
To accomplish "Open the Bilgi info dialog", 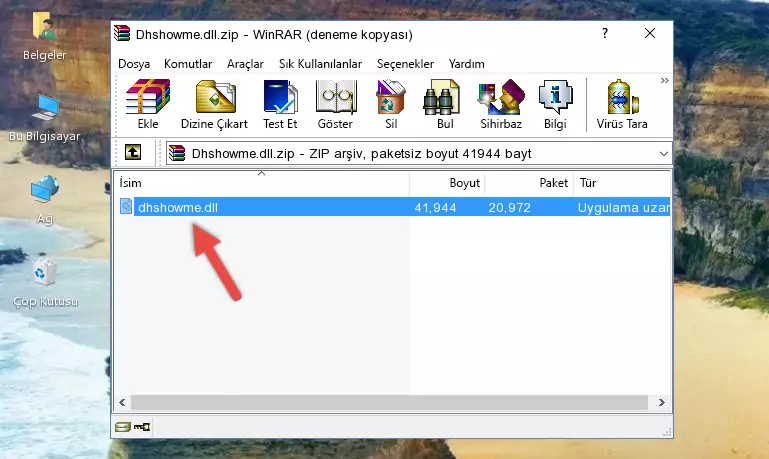I will pos(555,104).
